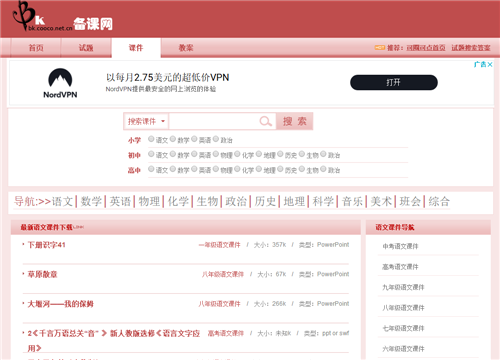The width and height of the screenshot is (500, 360).
Task: Select 初中 化学 radio button
Action: coord(237,154)
